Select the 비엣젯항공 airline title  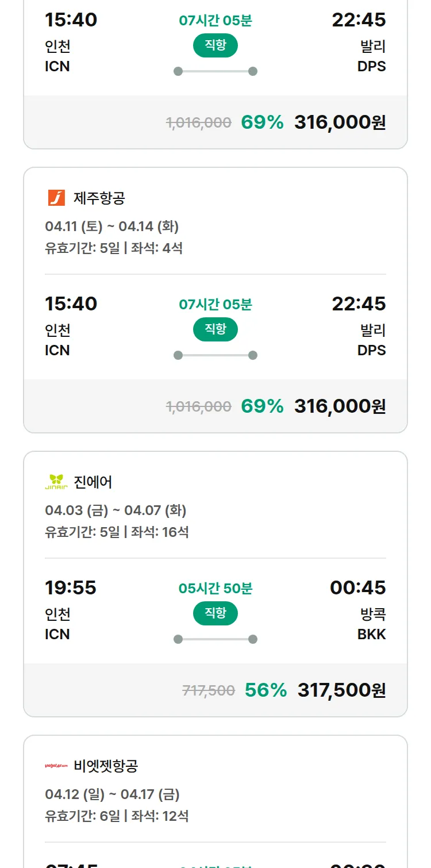point(106,766)
